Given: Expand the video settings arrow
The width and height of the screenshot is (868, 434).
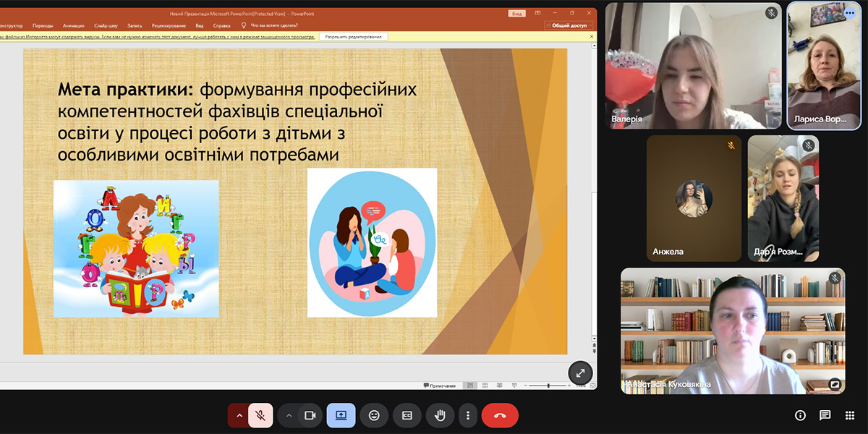Looking at the screenshot, I should pyautogui.click(x=289, y=415).
